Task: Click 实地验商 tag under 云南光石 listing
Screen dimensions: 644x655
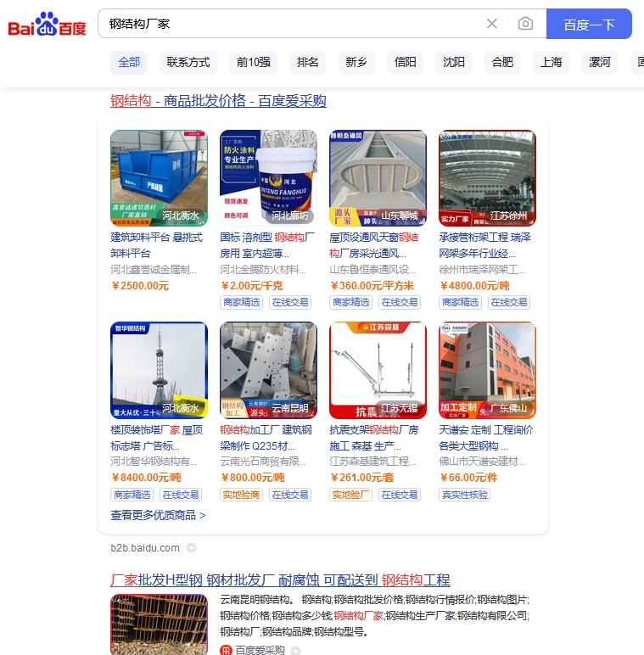Action: click(x=242, y=495)
